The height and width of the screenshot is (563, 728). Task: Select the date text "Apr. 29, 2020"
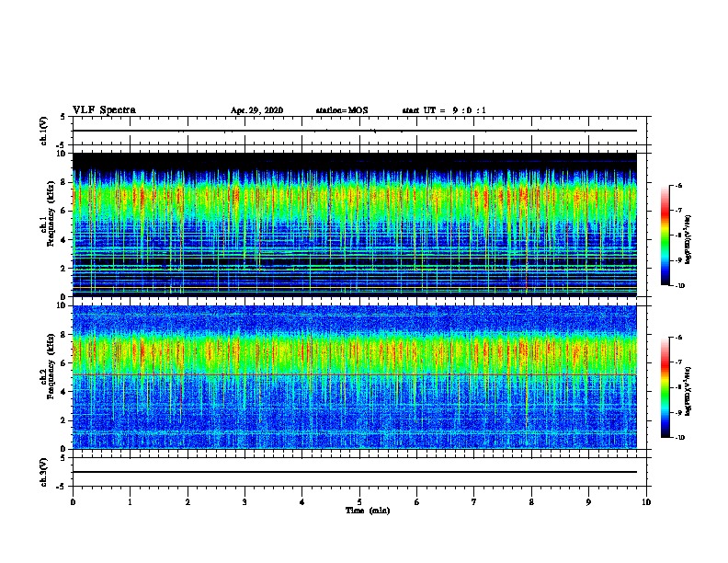(x=256, y=110)
